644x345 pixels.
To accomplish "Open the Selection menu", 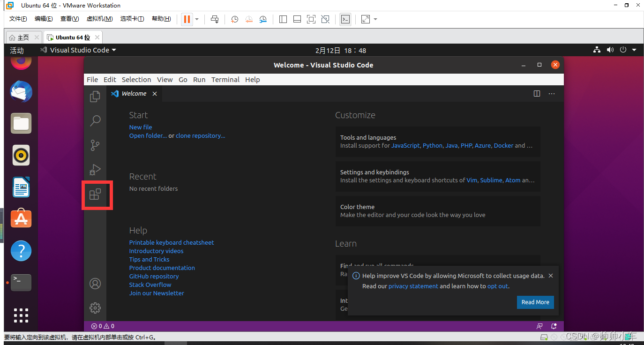I will tap(136, 80).
